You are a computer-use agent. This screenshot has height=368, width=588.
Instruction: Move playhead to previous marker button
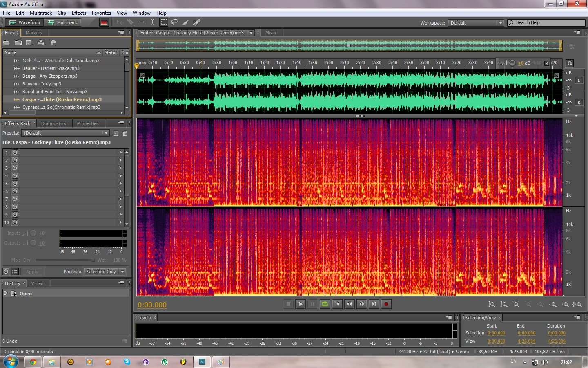coord(337,304)
